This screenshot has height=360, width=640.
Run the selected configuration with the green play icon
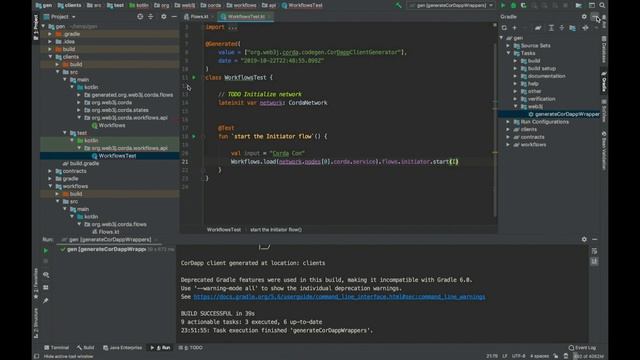point(503,5)
